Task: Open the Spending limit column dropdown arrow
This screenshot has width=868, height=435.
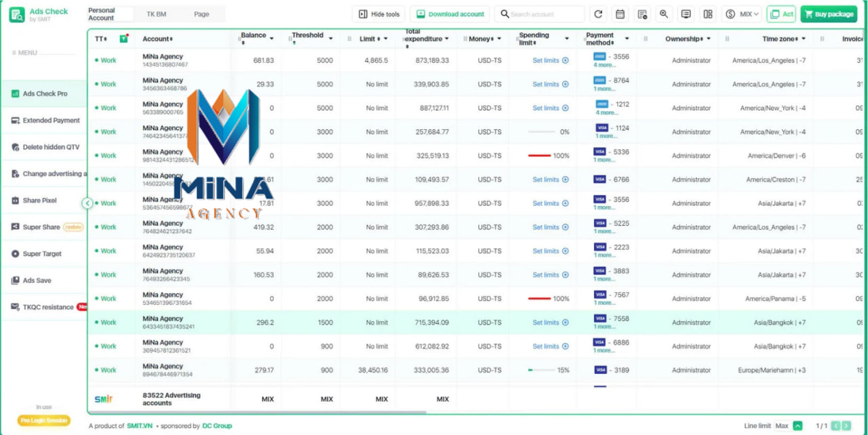Action: 567,39
